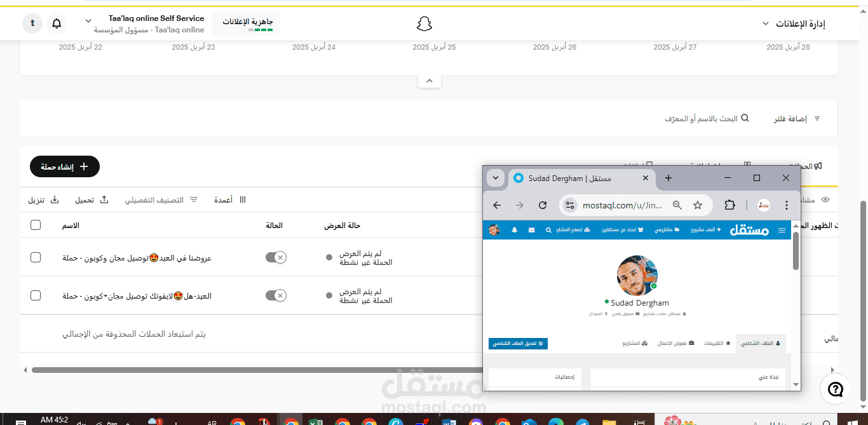Viewport: 868px width, 425px height.
Task: Click the Mostaql notifications bell
Action: [514, 230]
